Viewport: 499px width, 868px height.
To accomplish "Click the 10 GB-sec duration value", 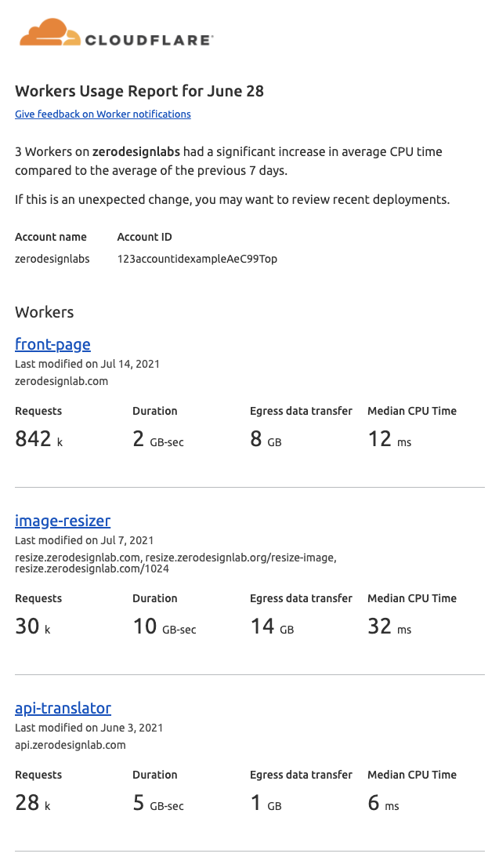I will 165,626.
